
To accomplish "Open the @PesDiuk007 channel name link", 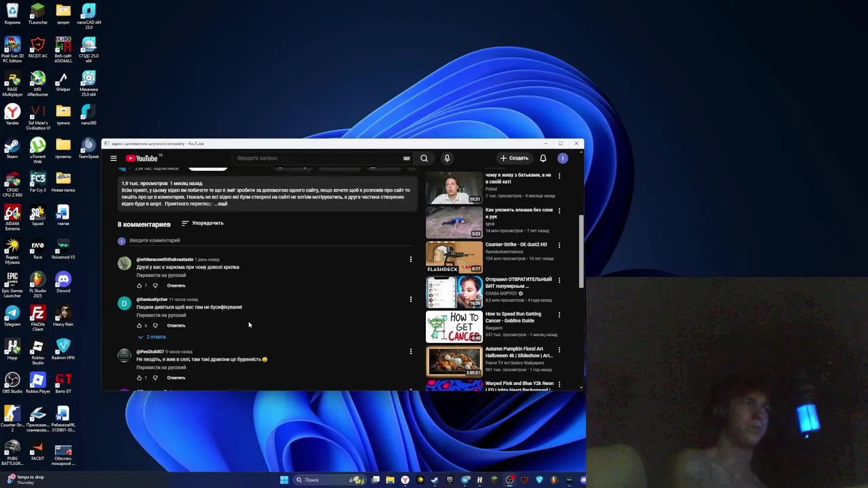I will [x=150, y=351].
